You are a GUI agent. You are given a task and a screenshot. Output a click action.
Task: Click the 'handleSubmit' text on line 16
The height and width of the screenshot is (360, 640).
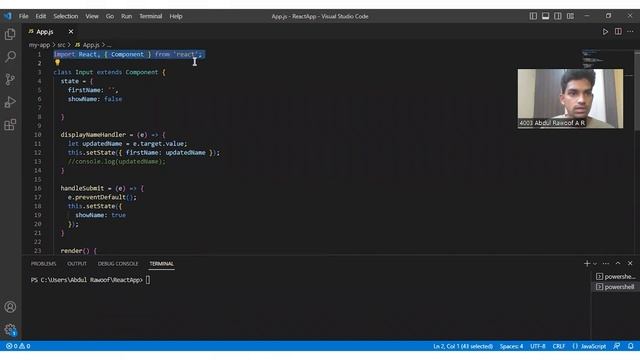(82, 188)
